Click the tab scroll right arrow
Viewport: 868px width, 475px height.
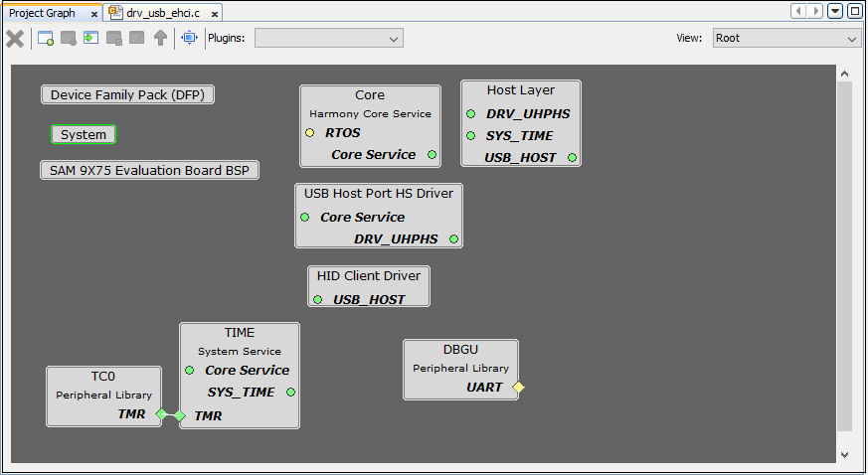click(816, 11)
